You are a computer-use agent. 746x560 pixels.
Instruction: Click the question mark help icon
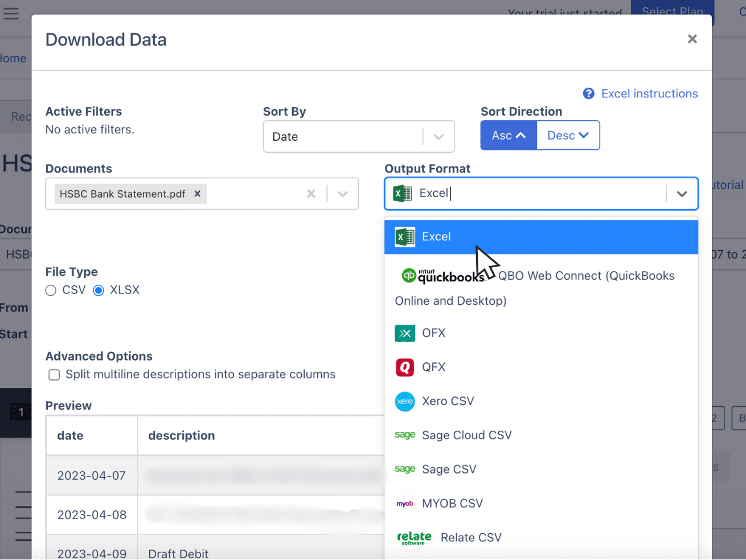589,93
